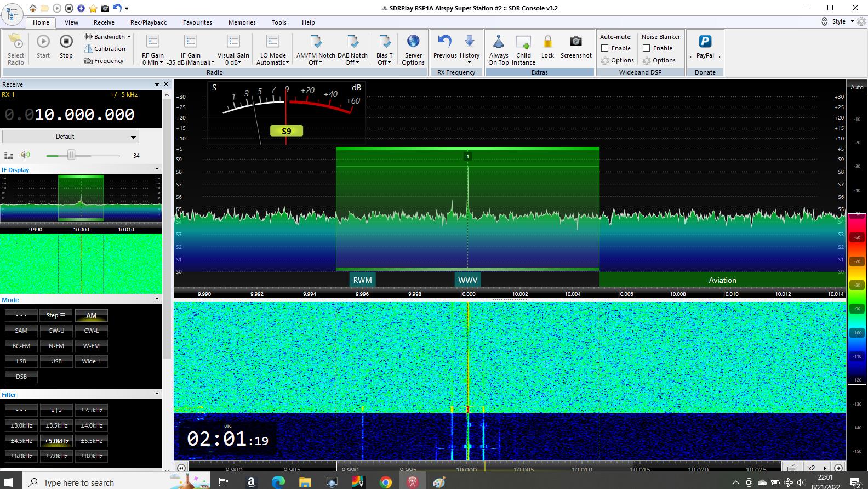Mute audio with the speaker icon
Viewport: 868px width, 489px height.
pos(25,155)
